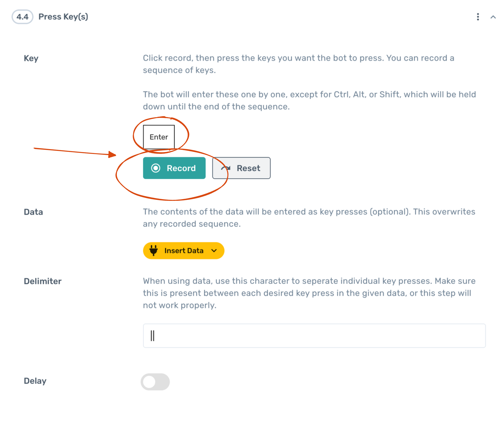504x426 pixels.
Task: Click the Key field label
Action: (31, 58)
